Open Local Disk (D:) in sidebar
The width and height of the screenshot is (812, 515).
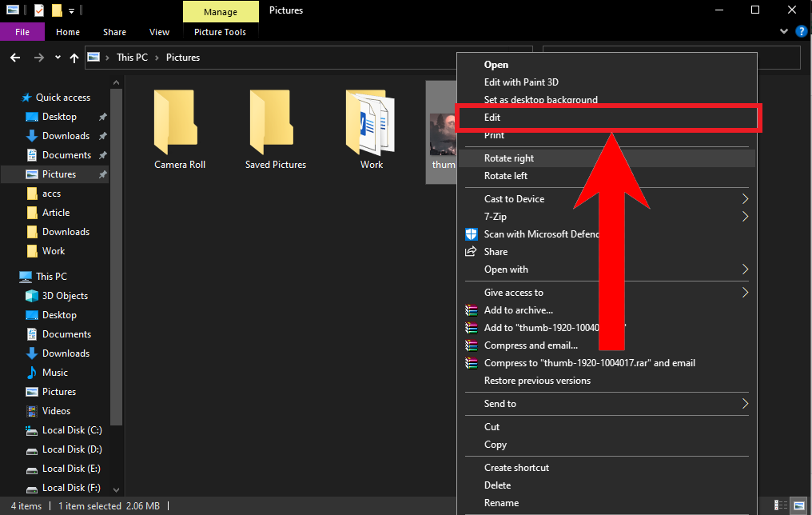[71, 449]
